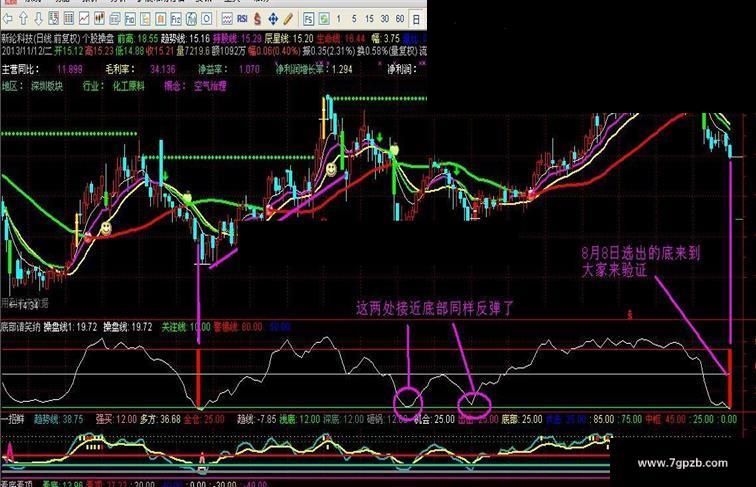Click the red dollar sign icon
This screenshot has height=487, width=756.
(257, 19)
